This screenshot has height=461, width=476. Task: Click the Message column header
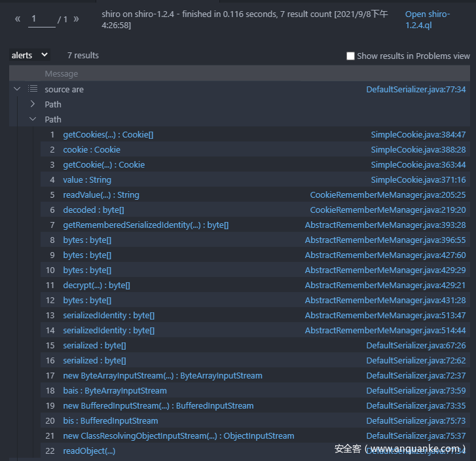(x=62, y=74)
